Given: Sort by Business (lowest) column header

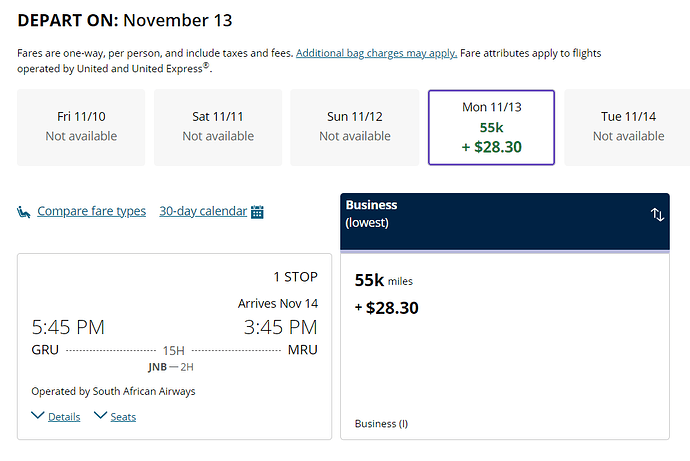Looking at the screenshot, I should pos(505,222).
